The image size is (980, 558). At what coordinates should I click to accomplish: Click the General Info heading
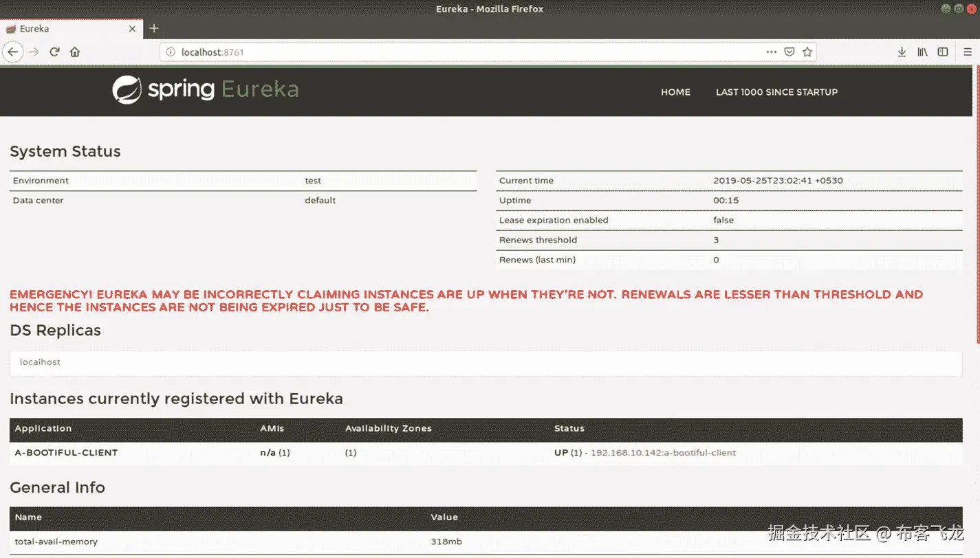pyautogui.click(x=57, y=488)
